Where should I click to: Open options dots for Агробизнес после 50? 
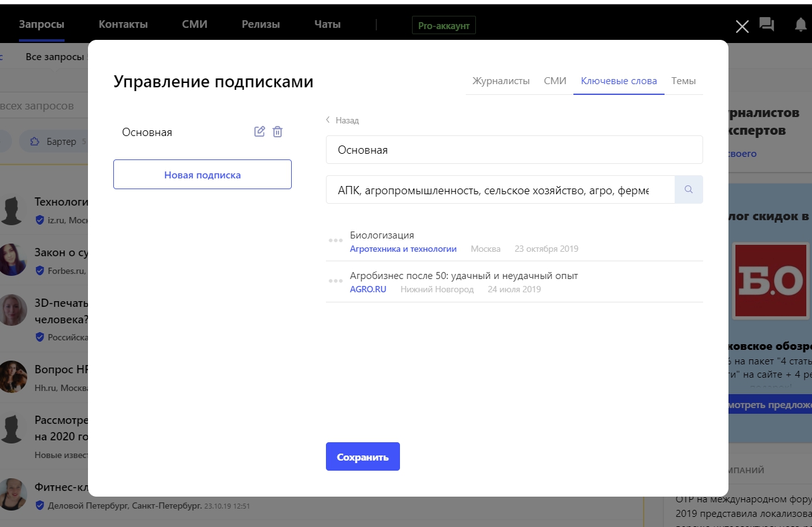(335, 281)
